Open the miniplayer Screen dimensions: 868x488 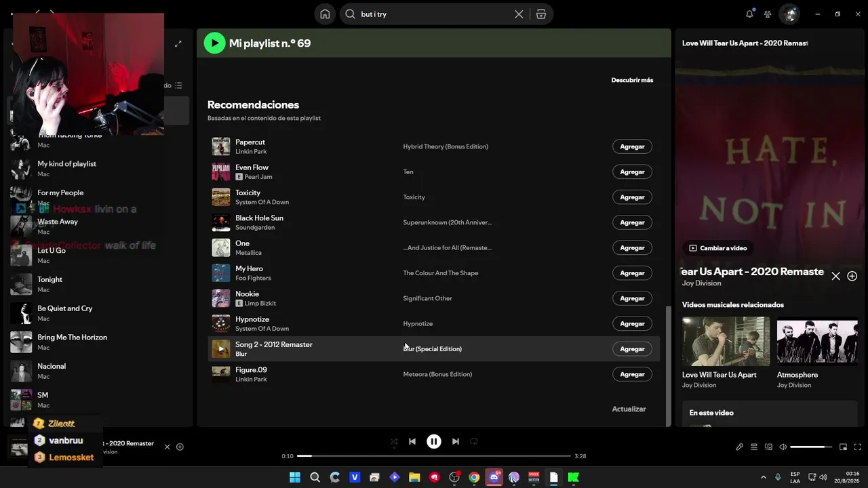coord(844,447)
